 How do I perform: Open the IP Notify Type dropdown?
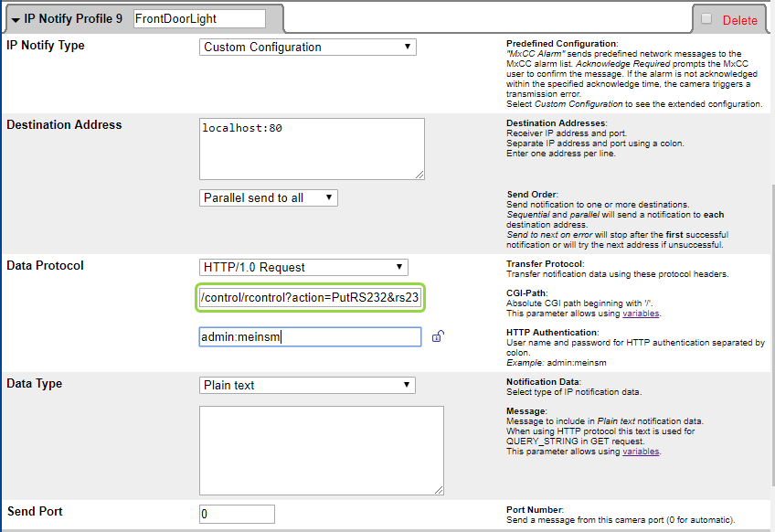coord(307,47)
